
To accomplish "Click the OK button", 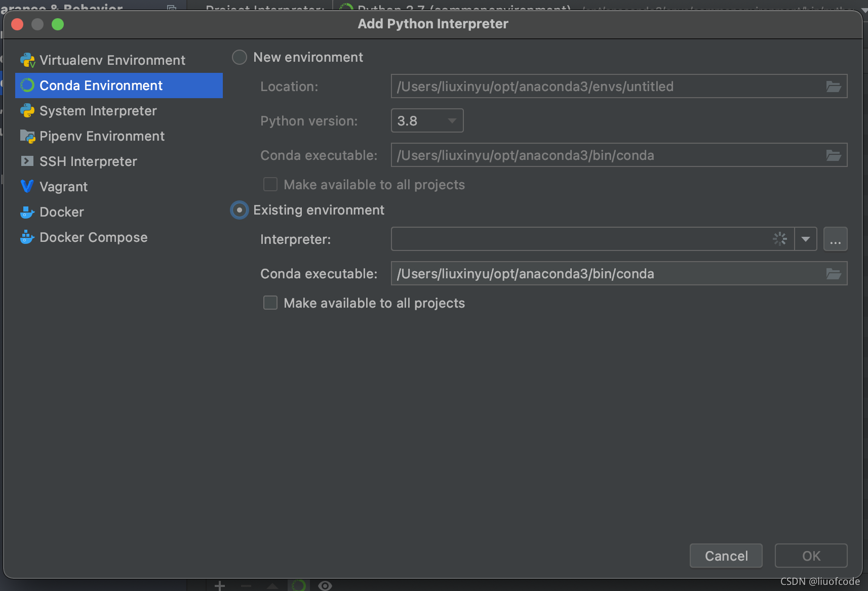I will click(811, 556).
